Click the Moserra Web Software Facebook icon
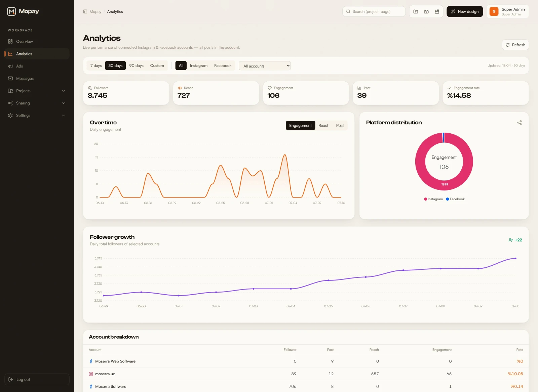 click(91, 361)
